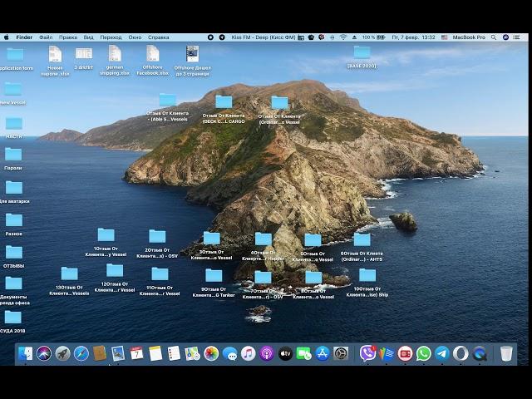Viewport: 532px width, 399px height.
Task: Select the Документы аренда офиса folder
Action: click(14, 290)
